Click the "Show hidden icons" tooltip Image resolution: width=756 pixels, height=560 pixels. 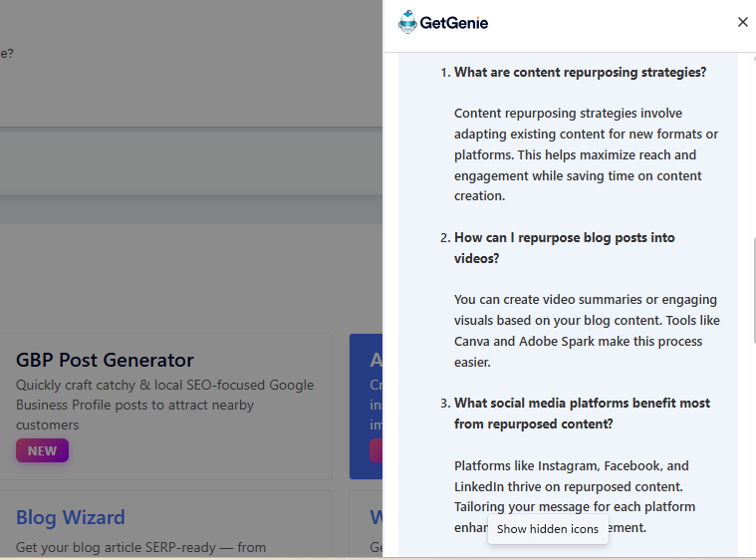point(548,529)
